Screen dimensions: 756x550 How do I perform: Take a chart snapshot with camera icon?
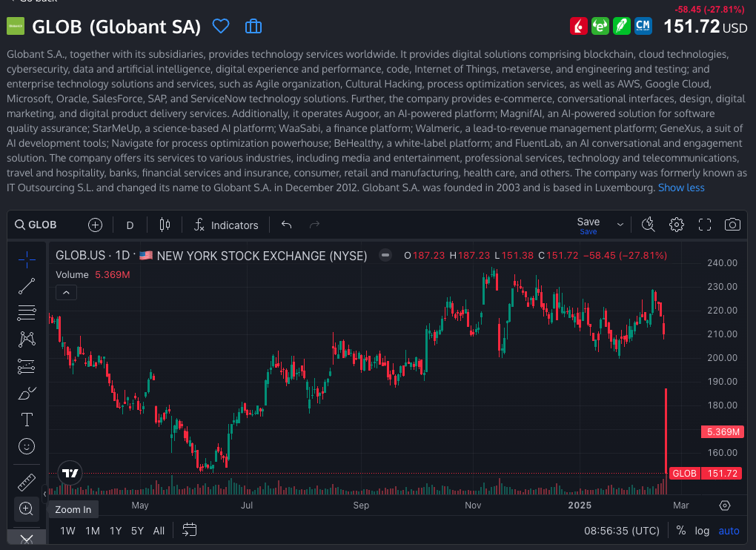pos(732,225)
